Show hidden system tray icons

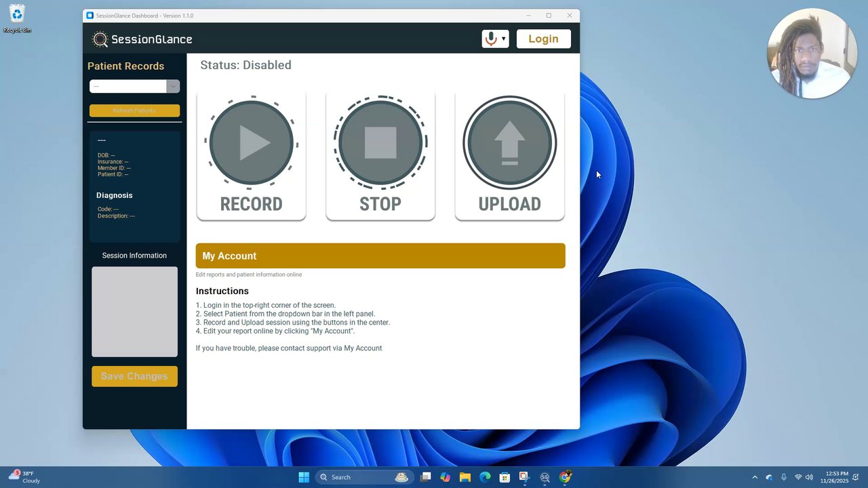[755, 477]
